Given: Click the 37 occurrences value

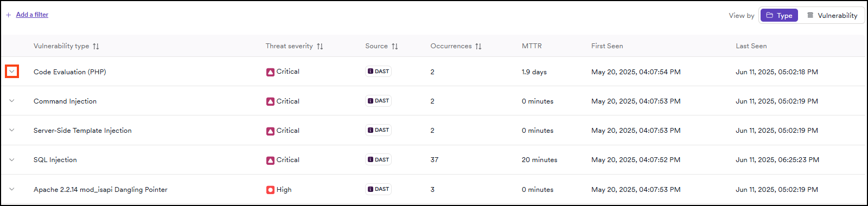Looking at the screenshot, I should (435, 160).
